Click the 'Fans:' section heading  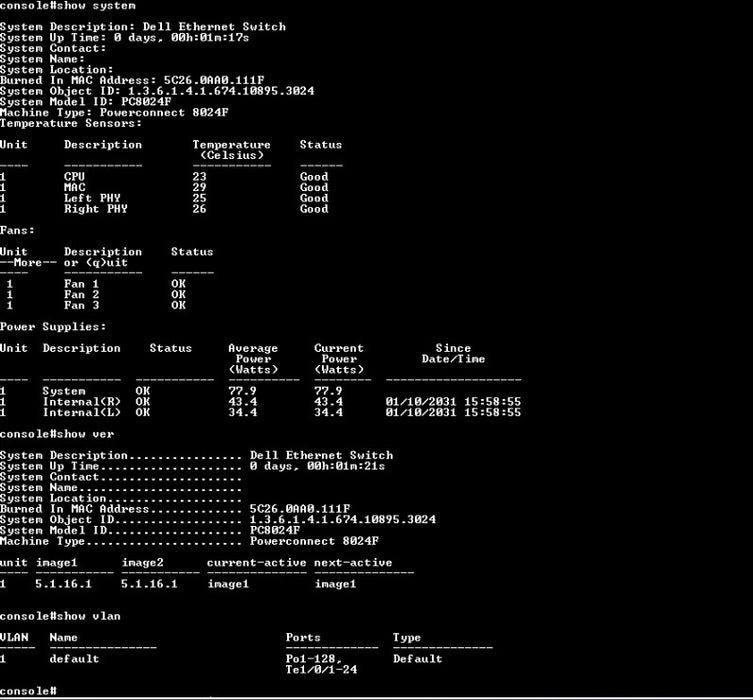point(17,230)
